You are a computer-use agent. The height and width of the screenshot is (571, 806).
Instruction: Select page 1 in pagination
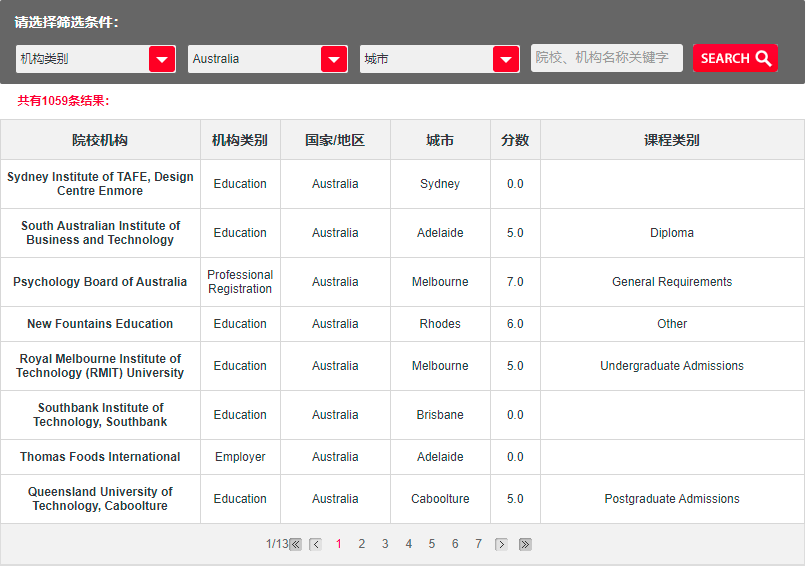pyautogui.click(x=339, y=544)
